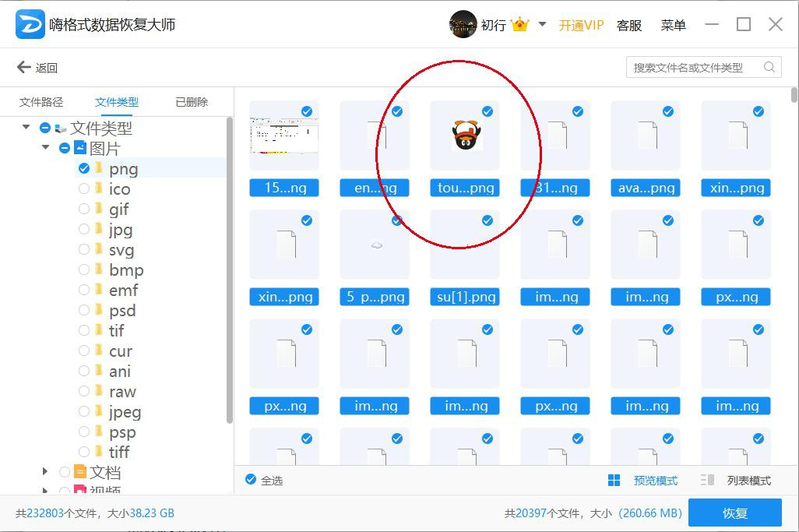Click the blue 恢复 recover button

click(735, 513)
